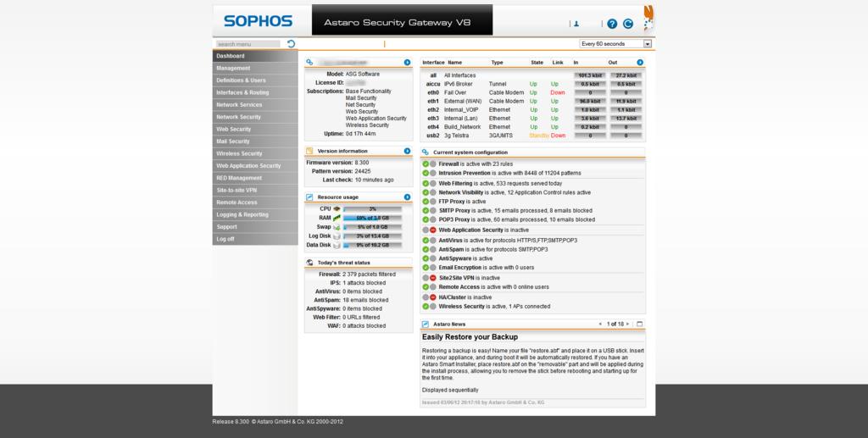868x438 pixels.
Task: Click the Data Disk usage bar
Action: click(x=373, y=245)
